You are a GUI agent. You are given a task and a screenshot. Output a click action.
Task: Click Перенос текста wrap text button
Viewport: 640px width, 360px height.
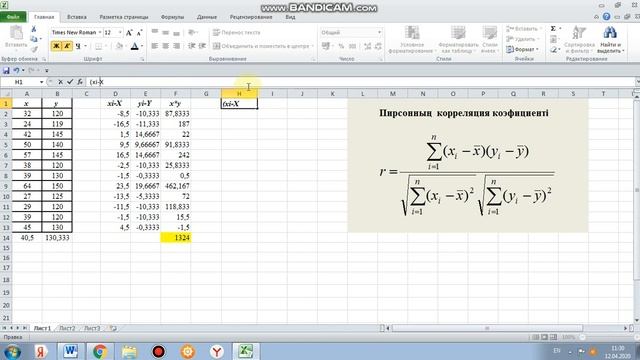pyautogui.click(x=236, y=32)
